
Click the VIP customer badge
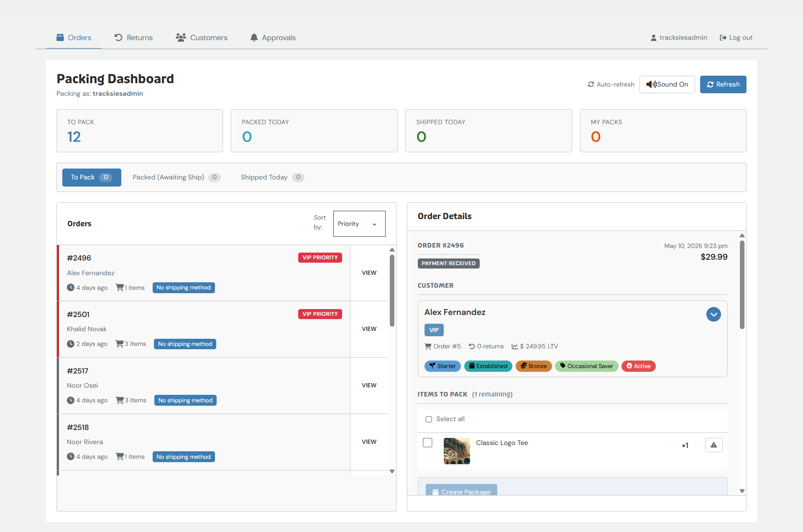[434, 330]
